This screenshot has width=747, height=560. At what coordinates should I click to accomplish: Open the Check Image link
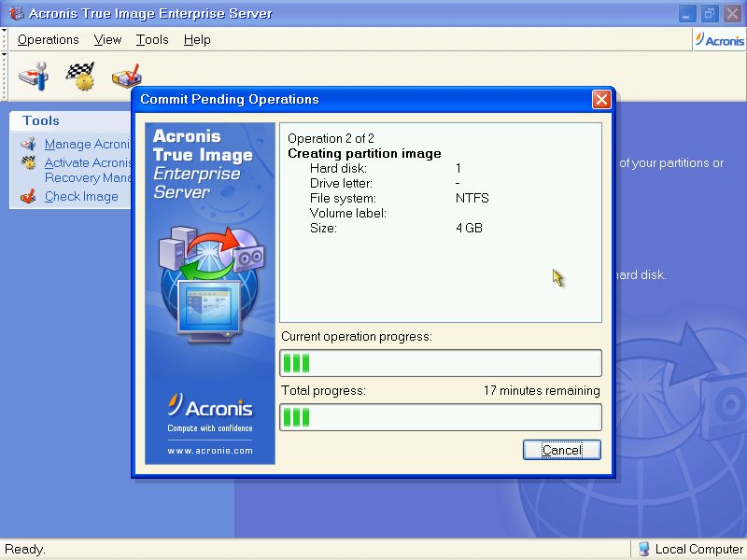point(81,196)
